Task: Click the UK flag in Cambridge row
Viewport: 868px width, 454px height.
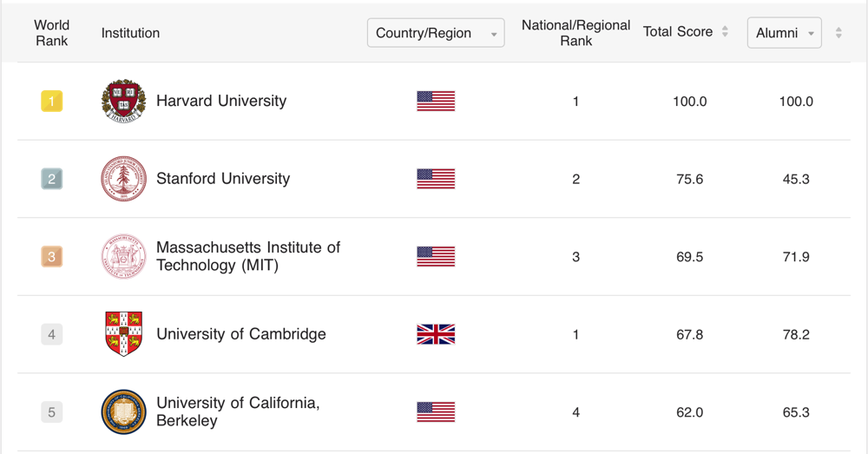Action: tap(436, 334)
